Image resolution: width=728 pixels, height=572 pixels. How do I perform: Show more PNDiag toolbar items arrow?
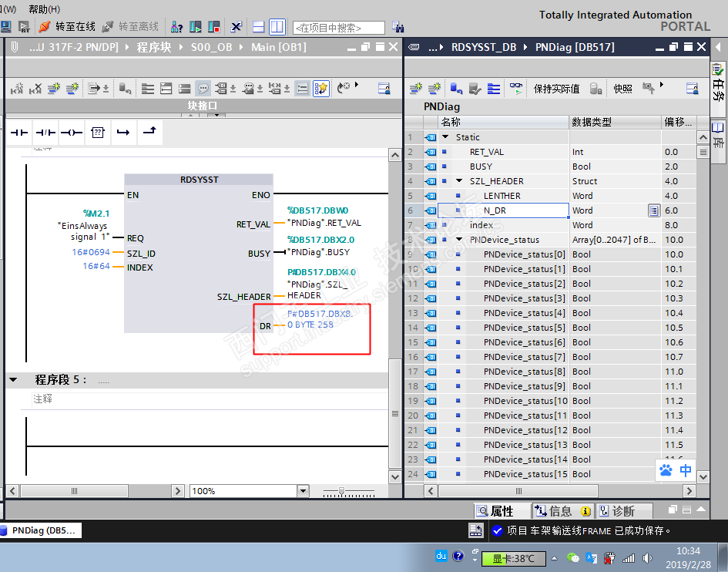[x=662, y=85]
